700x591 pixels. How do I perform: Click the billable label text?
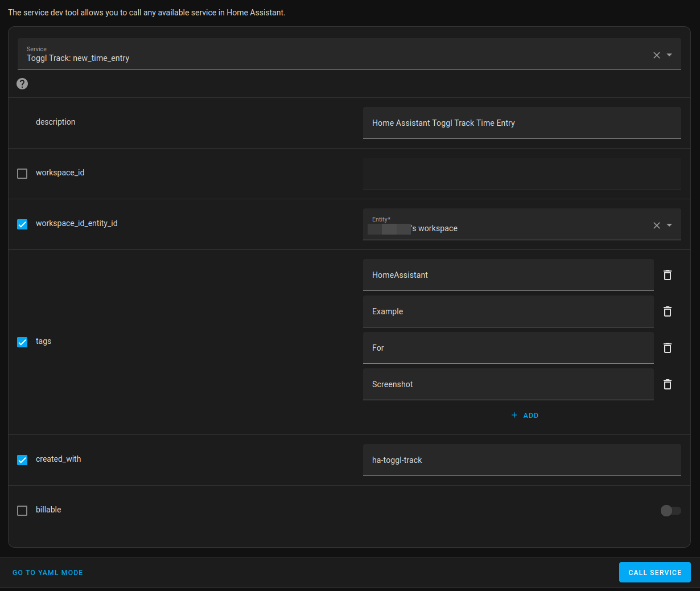coord(48,510)
